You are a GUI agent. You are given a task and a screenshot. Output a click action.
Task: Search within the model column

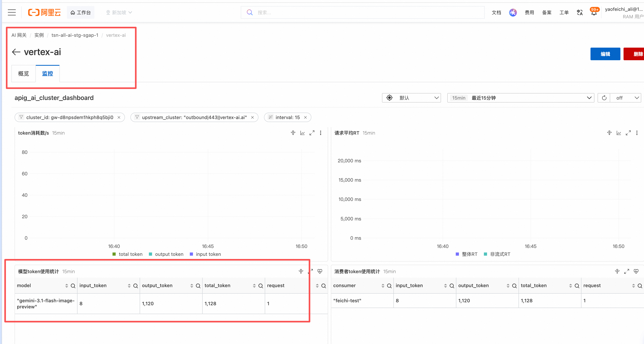coord(73,286)
